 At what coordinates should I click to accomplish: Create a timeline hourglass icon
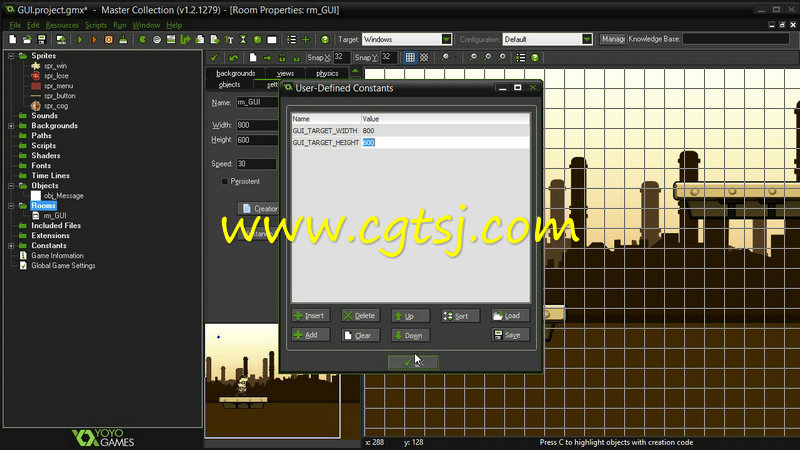click(243, 39)
